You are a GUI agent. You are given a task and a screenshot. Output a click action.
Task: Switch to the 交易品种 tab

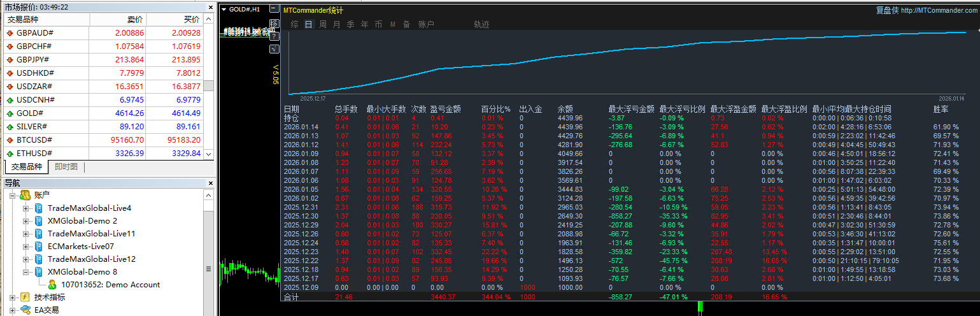click(x=27, y=167)
